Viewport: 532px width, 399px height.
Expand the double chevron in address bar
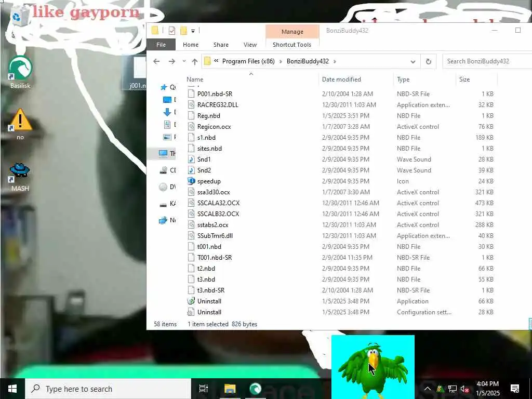click(216, 61)
